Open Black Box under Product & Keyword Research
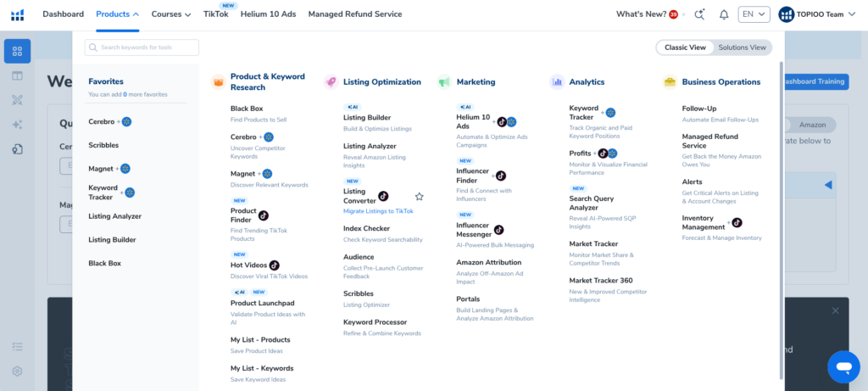The height and width of the screenshot is (391, 868). click(x=247, y=109)
